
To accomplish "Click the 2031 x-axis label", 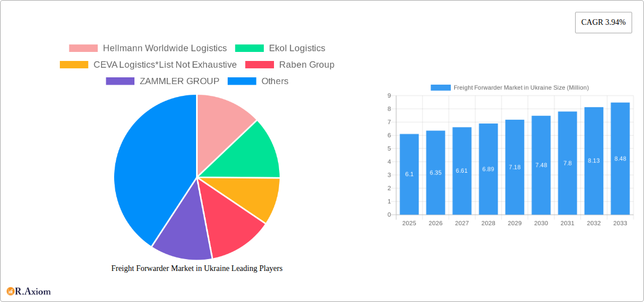I will (x=568, y=223).
